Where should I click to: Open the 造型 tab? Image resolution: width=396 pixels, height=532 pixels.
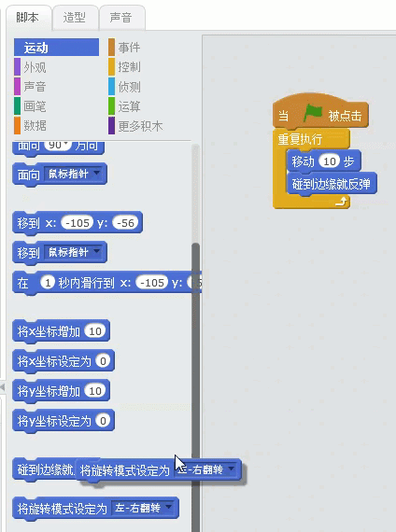pyautogui.click(x=75, y=18)
